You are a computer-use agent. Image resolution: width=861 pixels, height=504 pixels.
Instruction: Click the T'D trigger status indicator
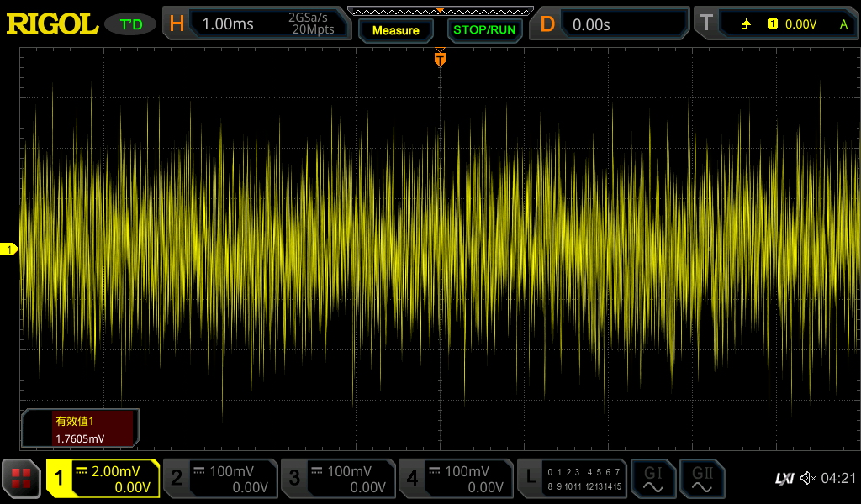tap(131, 24)
